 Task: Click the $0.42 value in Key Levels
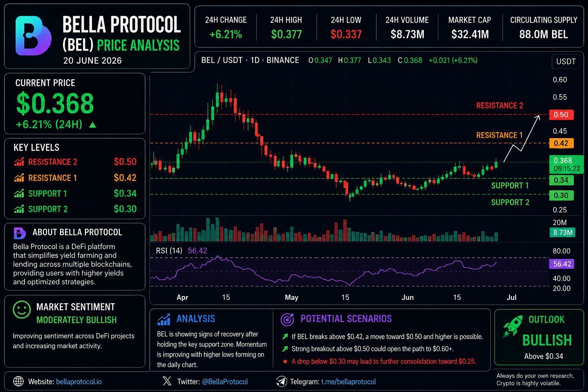point(125,178)
